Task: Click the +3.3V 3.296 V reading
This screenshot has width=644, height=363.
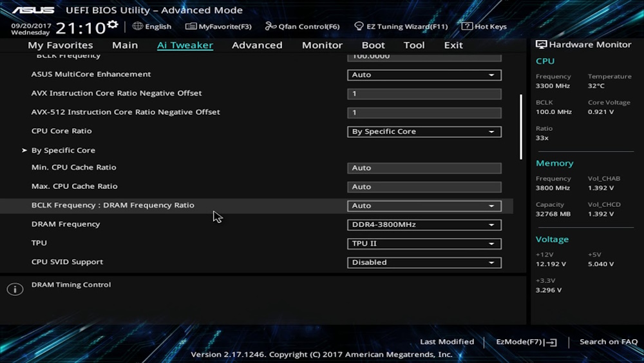Action: 548,290
